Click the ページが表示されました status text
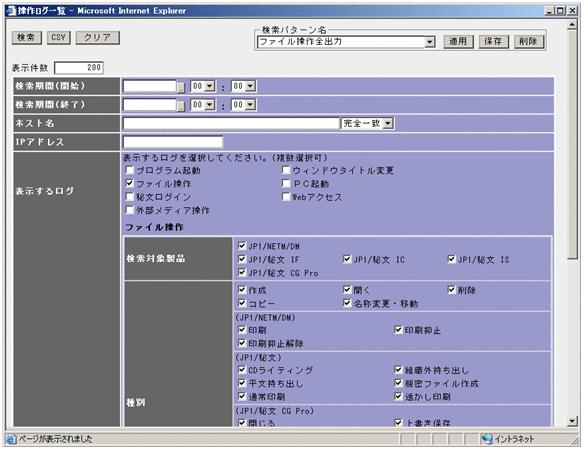Image resolution: width=585 pixels, height=451 pixels. [56, 439]
